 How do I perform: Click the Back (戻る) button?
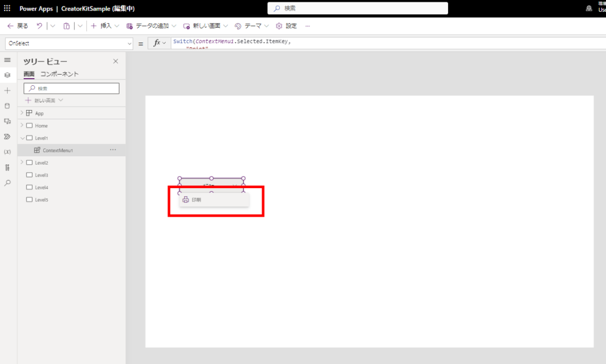click(18, 26)
